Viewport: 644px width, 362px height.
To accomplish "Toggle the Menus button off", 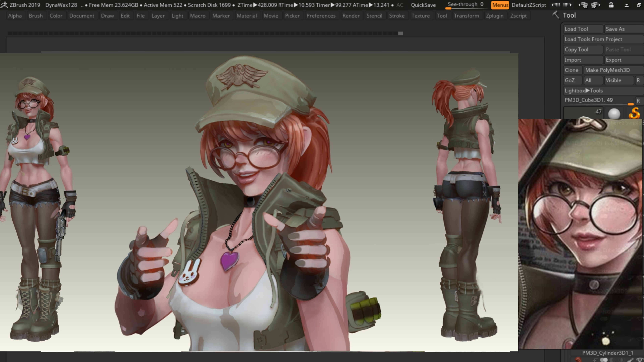I will 500,5.
